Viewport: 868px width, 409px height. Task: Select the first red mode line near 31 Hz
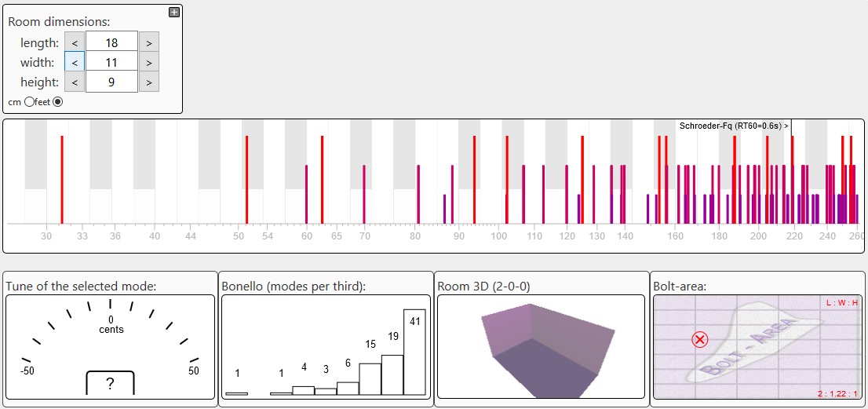(62, 179)
